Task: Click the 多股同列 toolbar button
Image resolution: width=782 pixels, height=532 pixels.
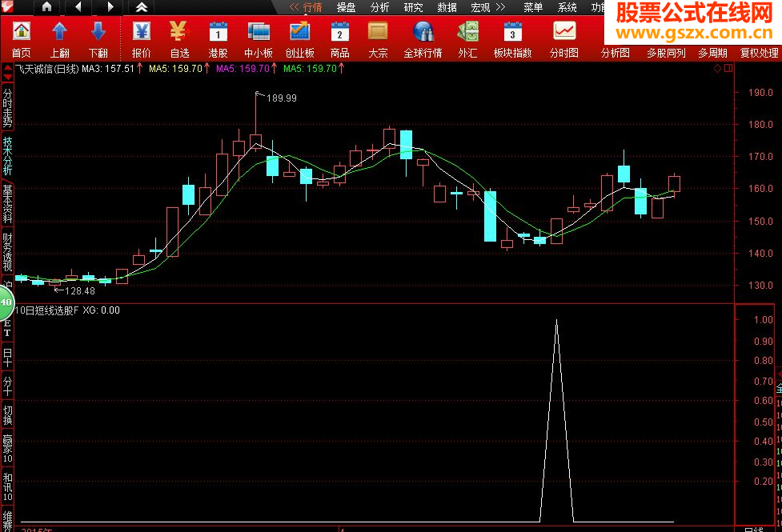Action: click(x=666, y=53)
